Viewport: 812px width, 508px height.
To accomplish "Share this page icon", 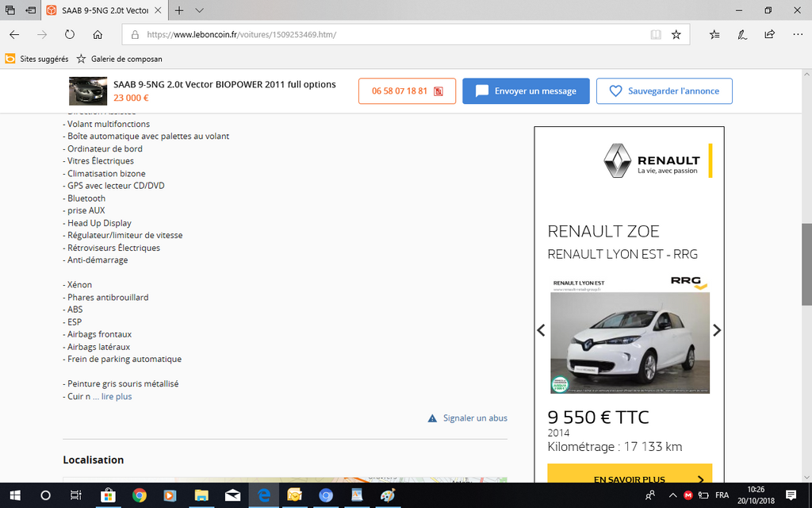I will 769,35.
